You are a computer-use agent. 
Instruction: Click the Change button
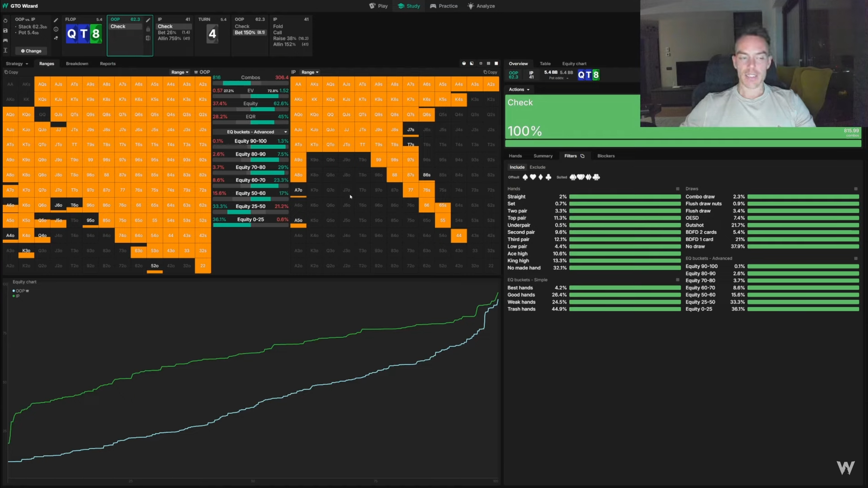31,51
